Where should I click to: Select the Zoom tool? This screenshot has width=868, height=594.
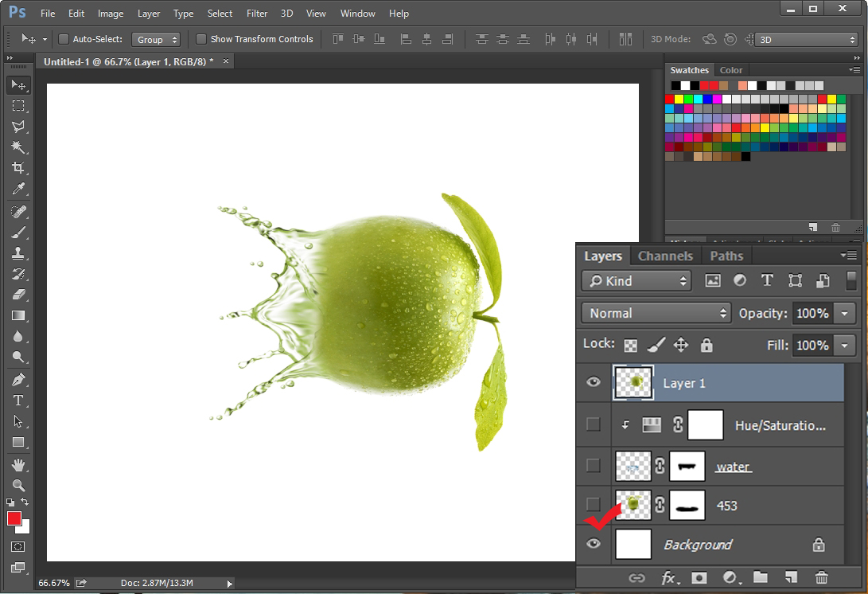[x=18, y=486]
